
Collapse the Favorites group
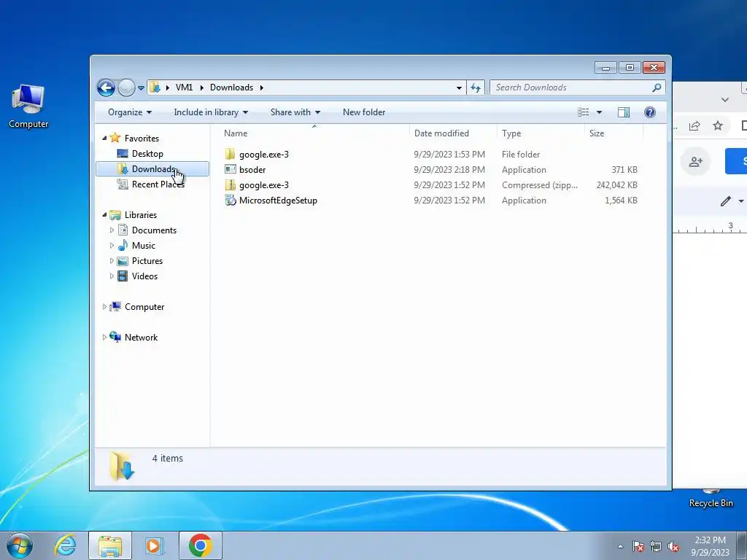click(105, 138)
